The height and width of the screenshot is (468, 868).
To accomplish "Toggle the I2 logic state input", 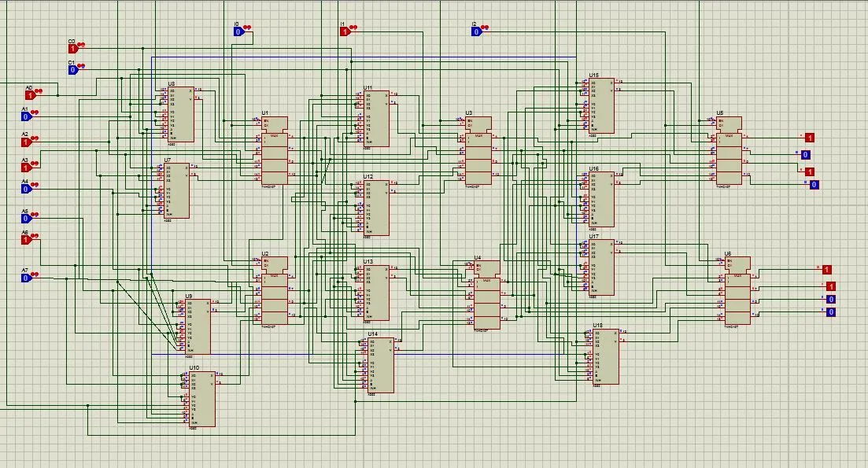I will point(476,31).
